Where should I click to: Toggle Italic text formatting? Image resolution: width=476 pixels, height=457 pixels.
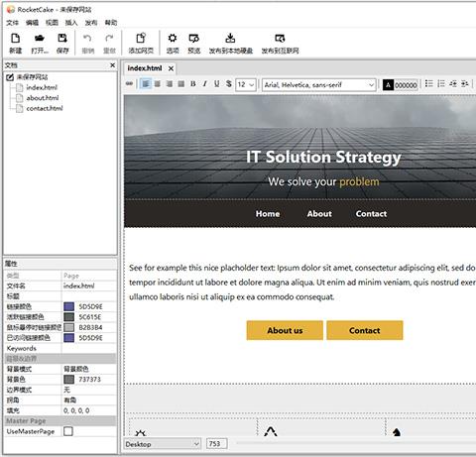click(205, 84)
